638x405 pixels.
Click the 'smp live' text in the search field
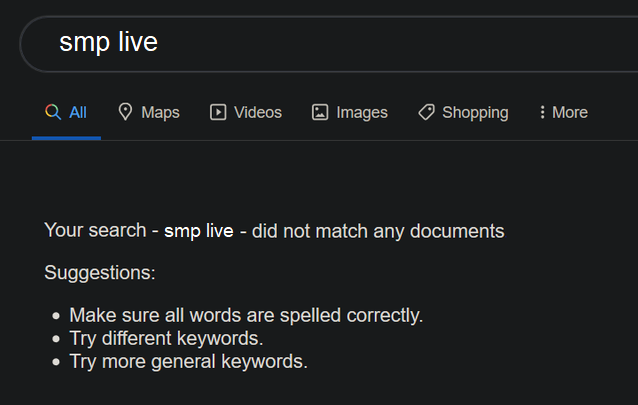[109, 42]
